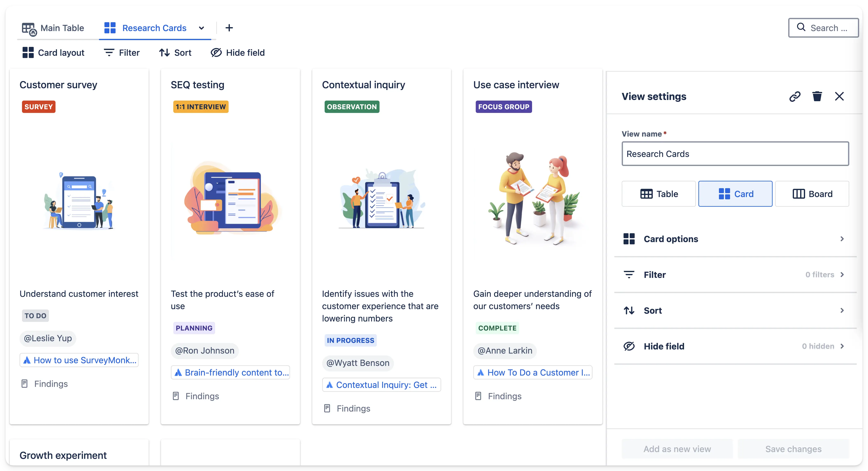The image size is (868, 471).
Task: Open the Filter toolbar option
Action: pos(122,53)
